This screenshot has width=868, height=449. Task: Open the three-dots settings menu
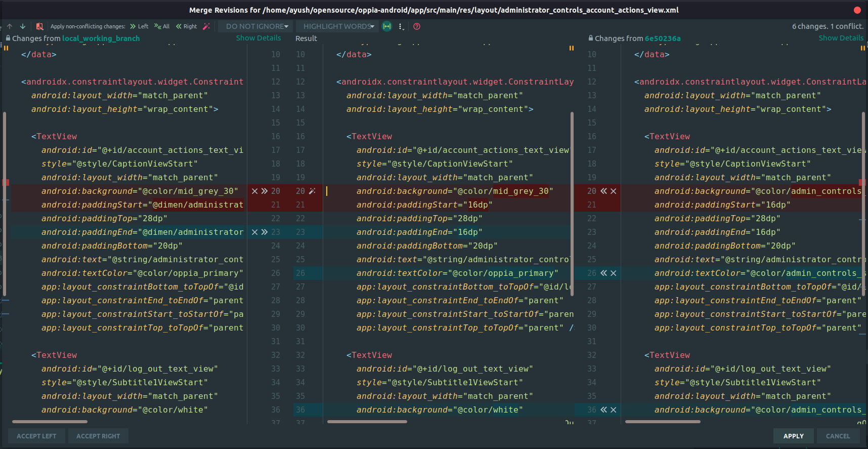click(x=401, y=26)
